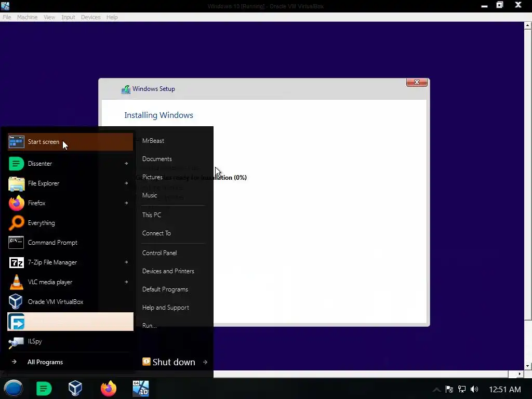Click the Installing Windows heading
This screenshot has width=532, height=399.
(158, 115)
